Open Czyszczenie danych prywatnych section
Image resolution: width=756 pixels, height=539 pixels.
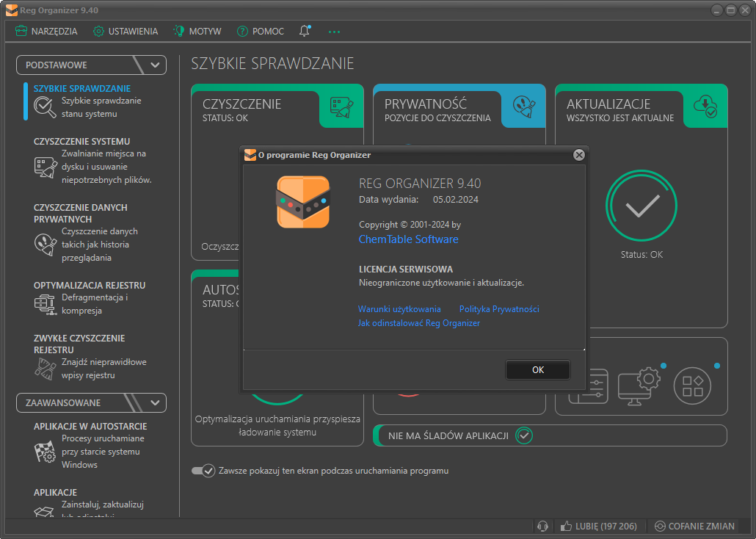[x=81, y=213]
